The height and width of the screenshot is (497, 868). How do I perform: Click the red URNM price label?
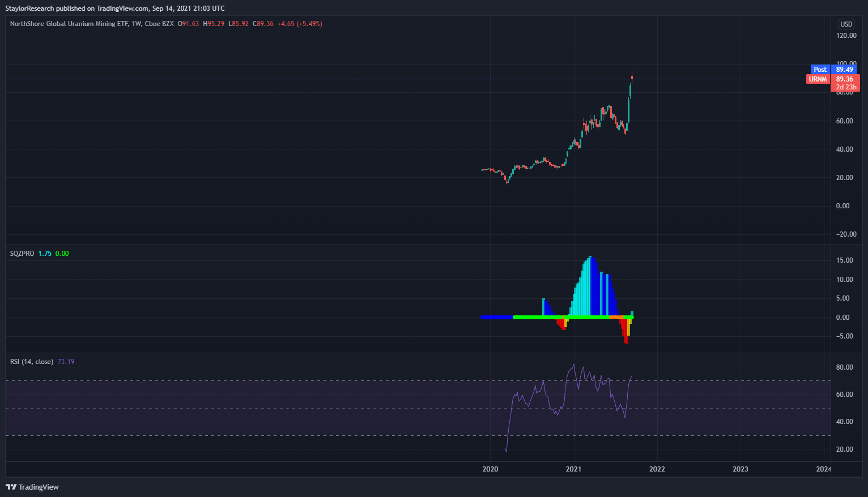pos(818,79)
